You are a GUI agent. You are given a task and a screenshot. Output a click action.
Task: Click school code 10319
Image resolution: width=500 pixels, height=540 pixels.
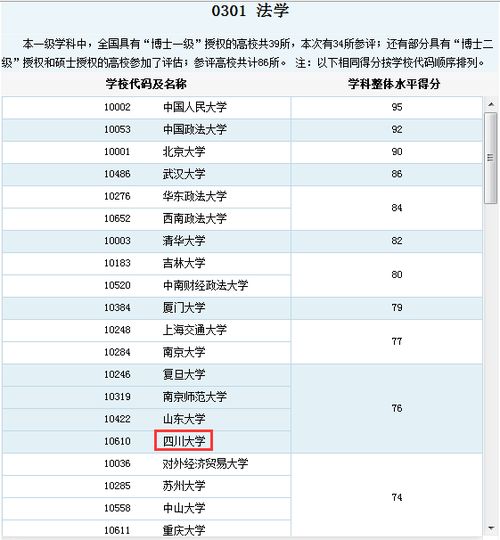click(117, 397)
